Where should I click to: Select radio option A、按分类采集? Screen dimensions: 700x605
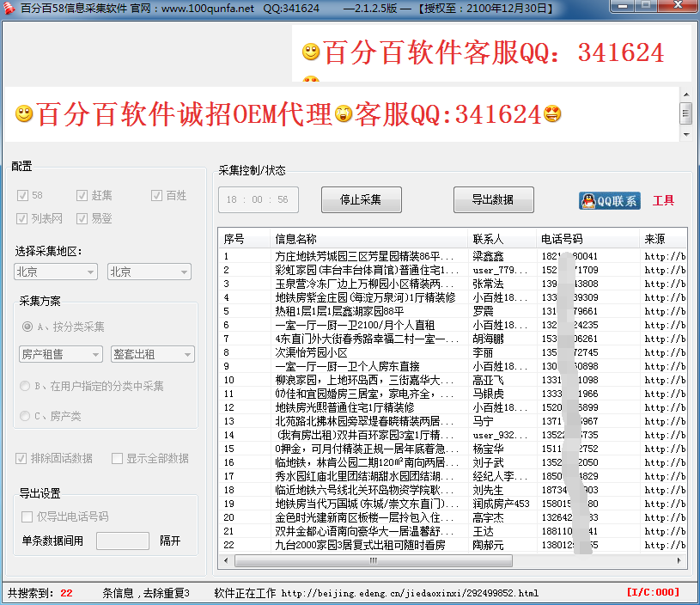27,327
